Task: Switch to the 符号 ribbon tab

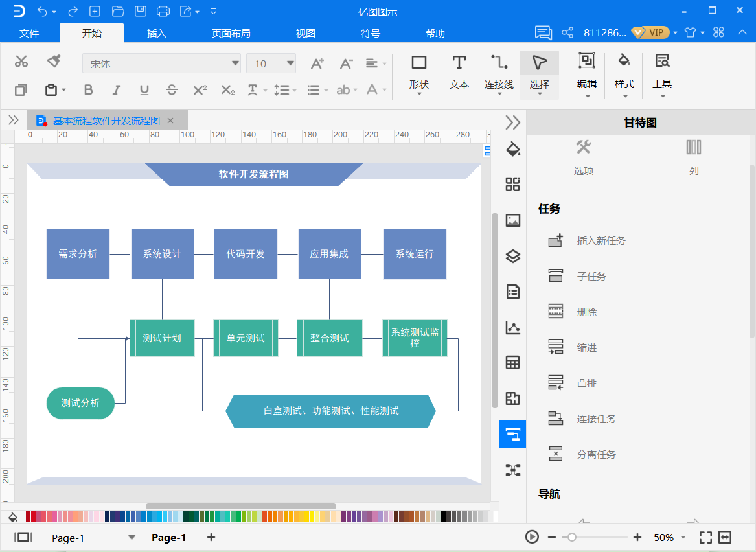Action: [x=371, y=33]
